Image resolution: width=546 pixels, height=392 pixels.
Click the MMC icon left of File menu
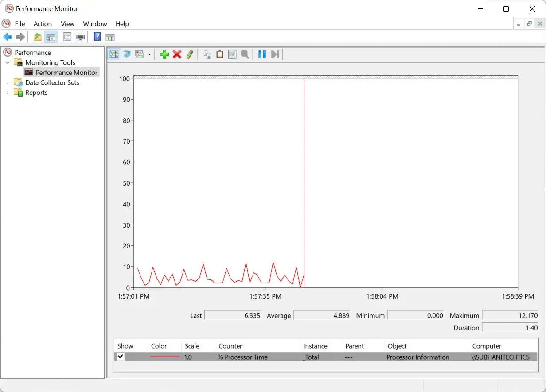coord(6,23)
